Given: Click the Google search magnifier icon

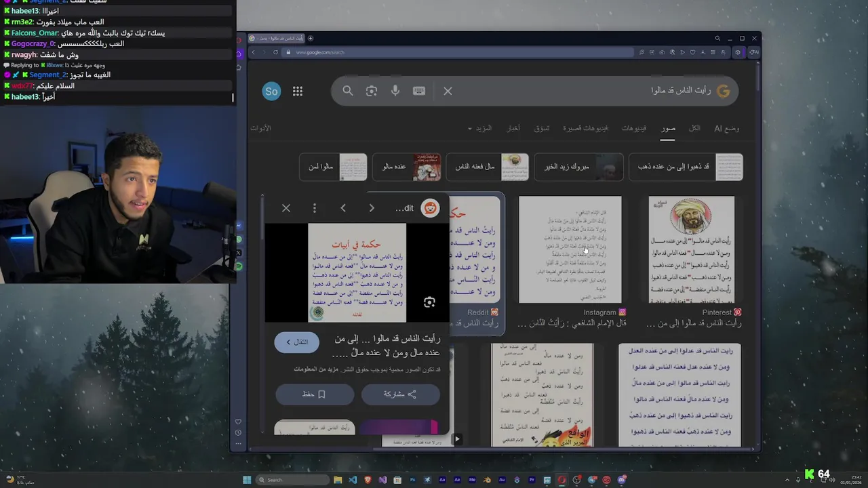Looking at the screenshot, I should (348, 91).
